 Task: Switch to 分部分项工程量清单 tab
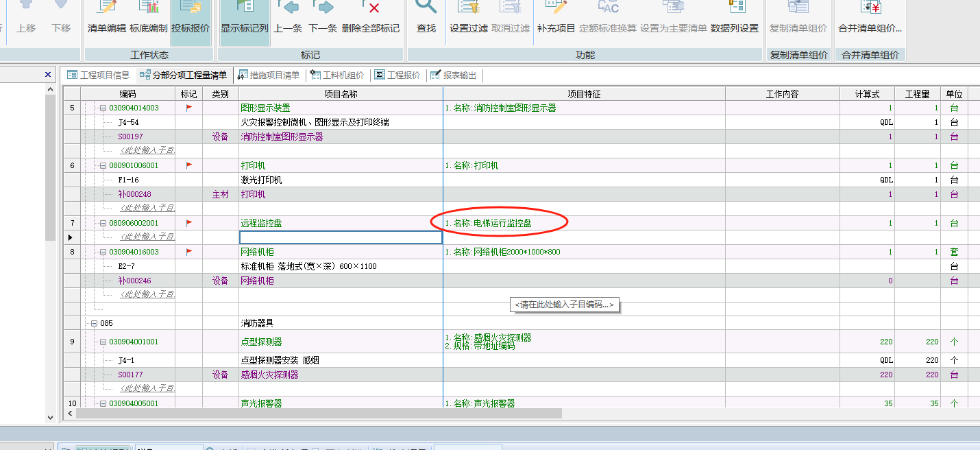coord(183,75)
